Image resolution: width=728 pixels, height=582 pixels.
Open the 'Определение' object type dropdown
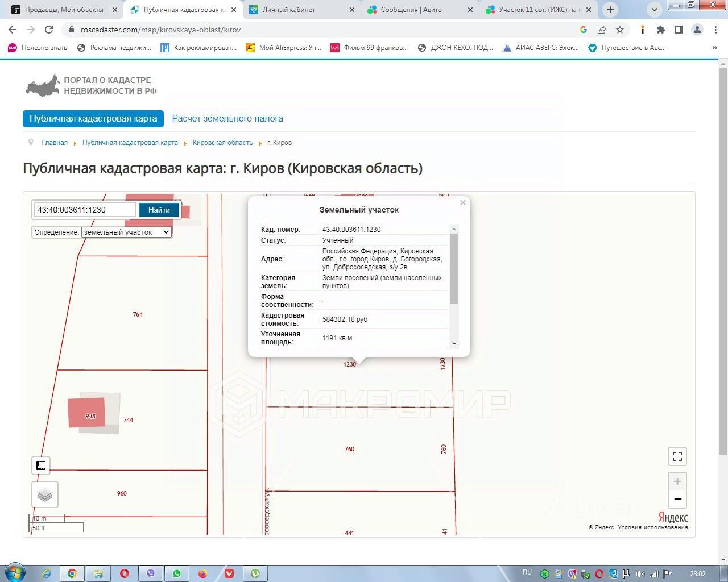coord(126,232)
